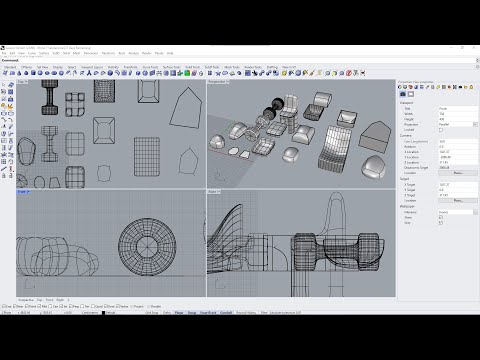Click the Lens Length input field

click(x=458, y=141)
